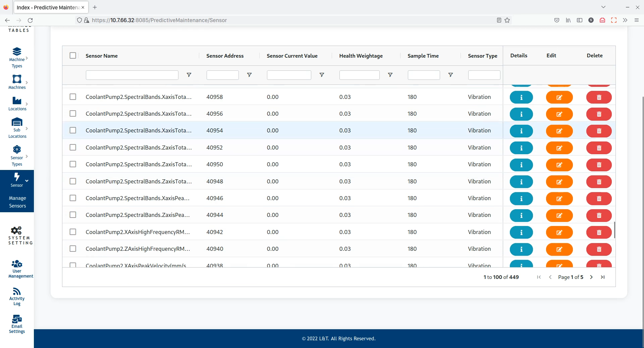Check row with address 40946

[73, 198]
